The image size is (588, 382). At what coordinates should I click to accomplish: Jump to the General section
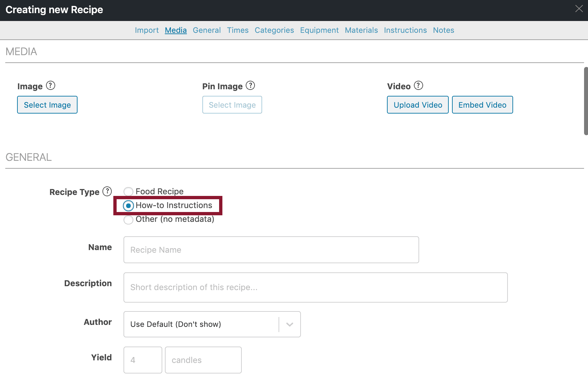pos(207,30)
